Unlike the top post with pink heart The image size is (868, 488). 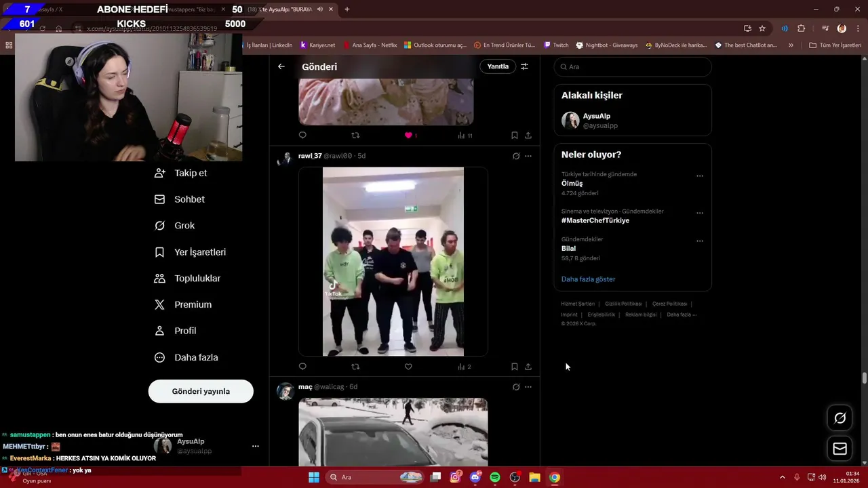408,136
